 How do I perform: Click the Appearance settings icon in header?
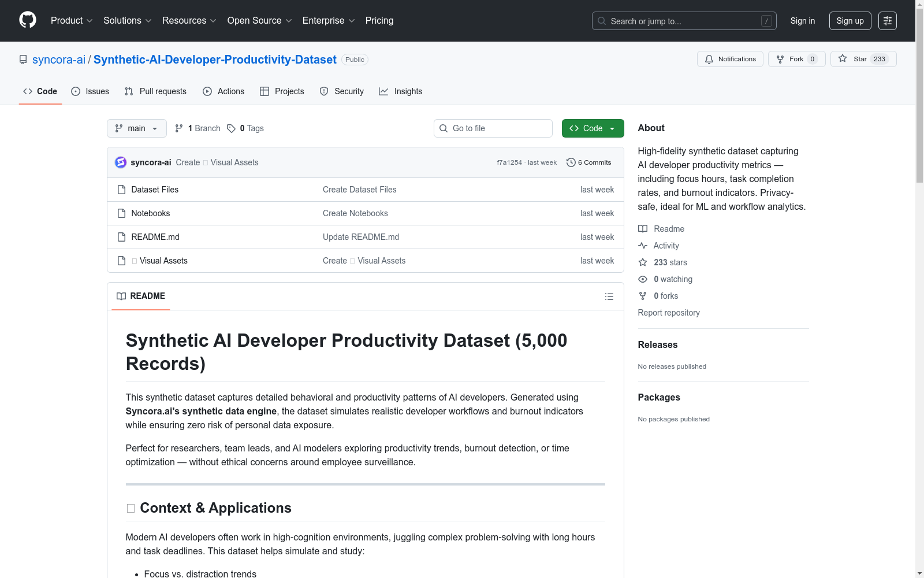click(x=888, y=21)
